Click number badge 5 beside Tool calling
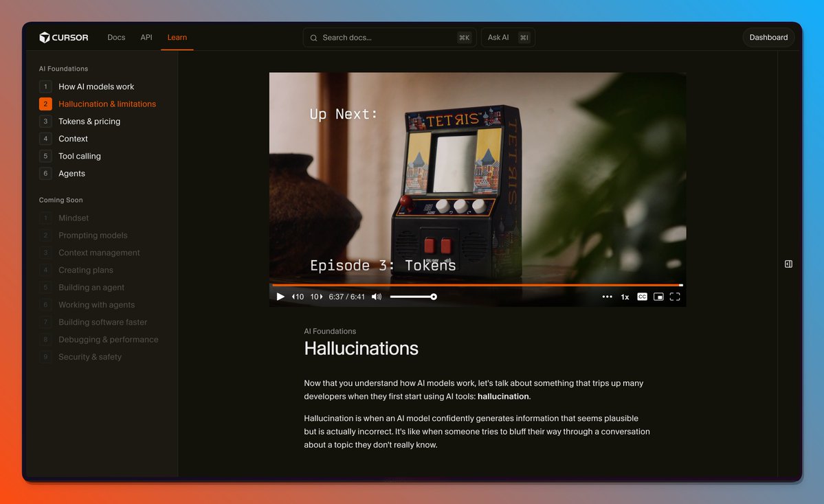Viewport: 824px width, 504px height. point(45,156)
